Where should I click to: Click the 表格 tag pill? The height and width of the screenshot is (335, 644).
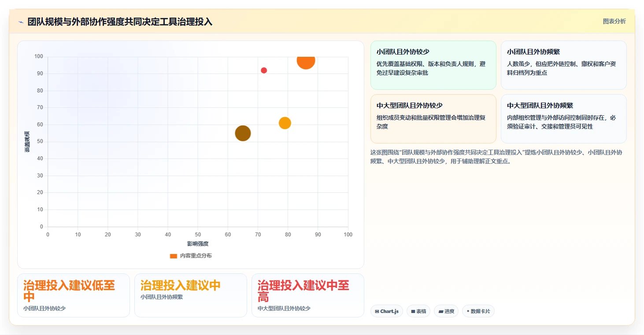point(418,311)
